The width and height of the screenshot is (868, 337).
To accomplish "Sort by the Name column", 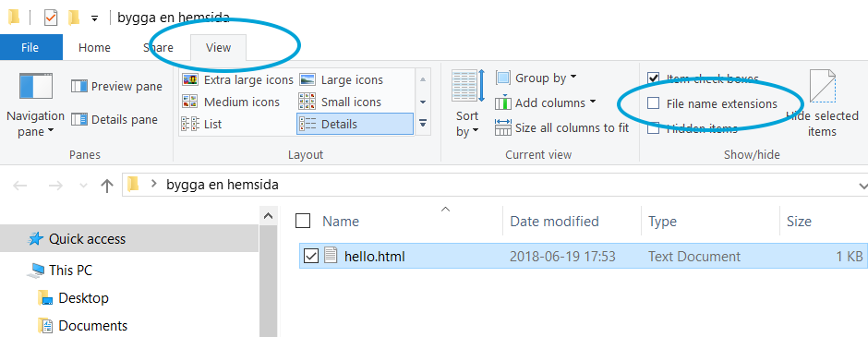I will pyautogui.click(x=341, y=222).
